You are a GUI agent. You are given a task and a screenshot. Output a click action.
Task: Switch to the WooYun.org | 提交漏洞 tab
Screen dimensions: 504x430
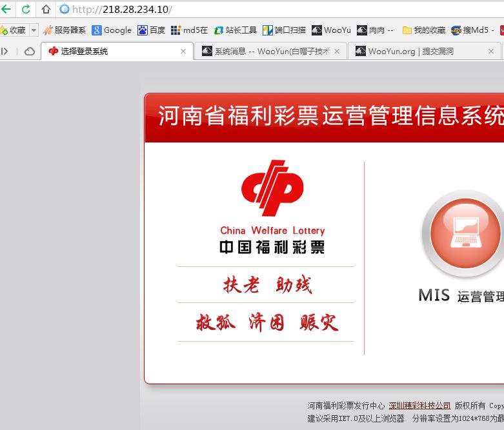pos(425,52)
